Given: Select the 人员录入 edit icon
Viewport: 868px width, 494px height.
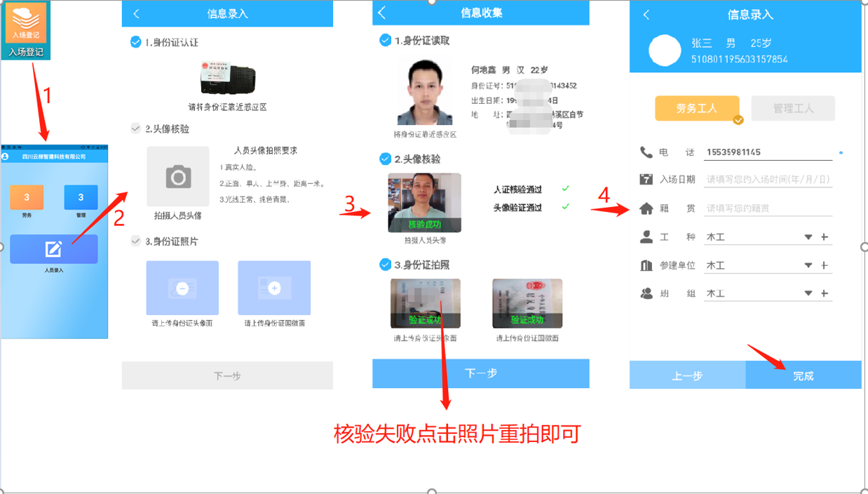Looking at the screenshot, I should [53, 249].
